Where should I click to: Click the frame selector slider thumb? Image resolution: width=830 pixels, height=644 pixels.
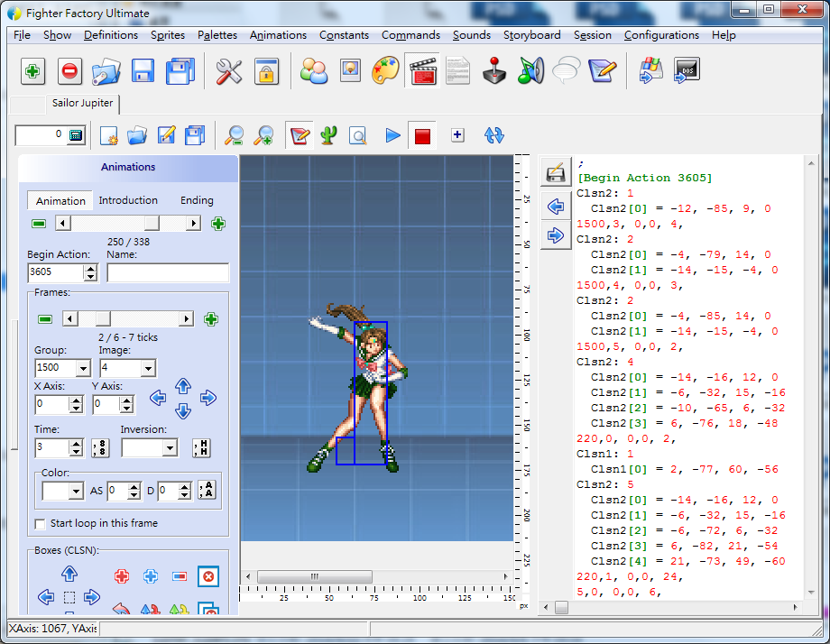(103, 319)
